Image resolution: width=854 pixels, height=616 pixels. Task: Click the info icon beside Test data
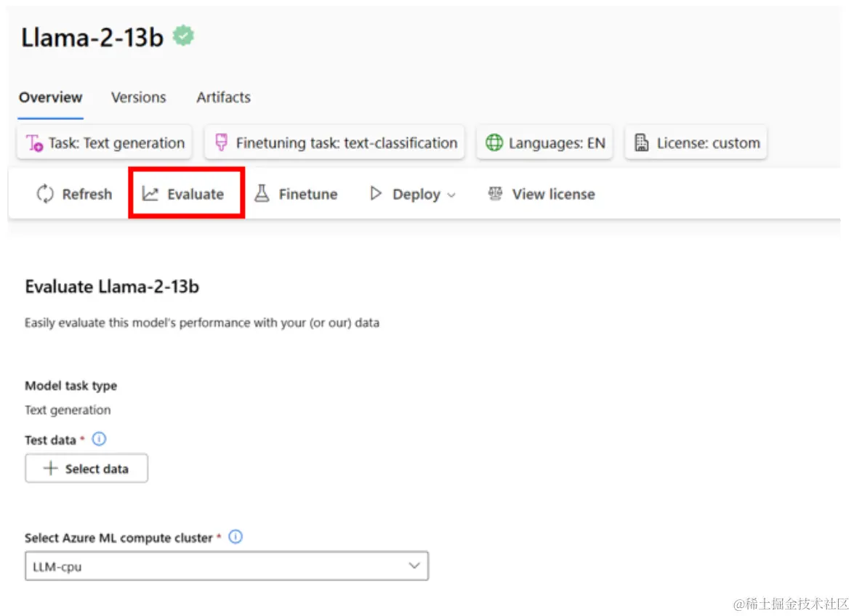coord(99,439)
